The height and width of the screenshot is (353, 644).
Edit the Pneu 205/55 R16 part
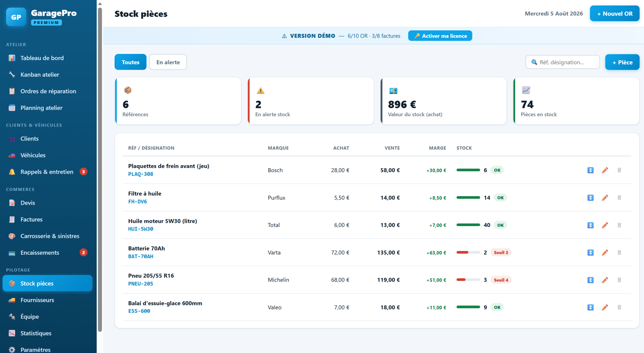605,280
